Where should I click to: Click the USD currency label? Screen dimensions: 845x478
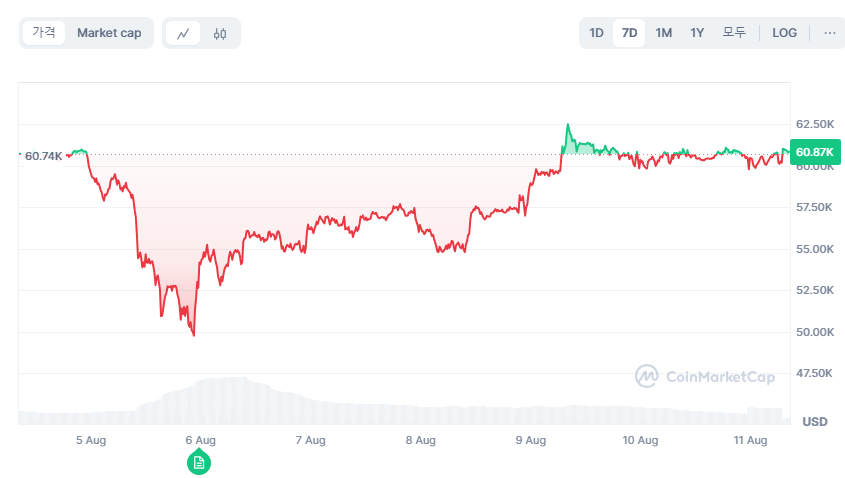(814, 421)
